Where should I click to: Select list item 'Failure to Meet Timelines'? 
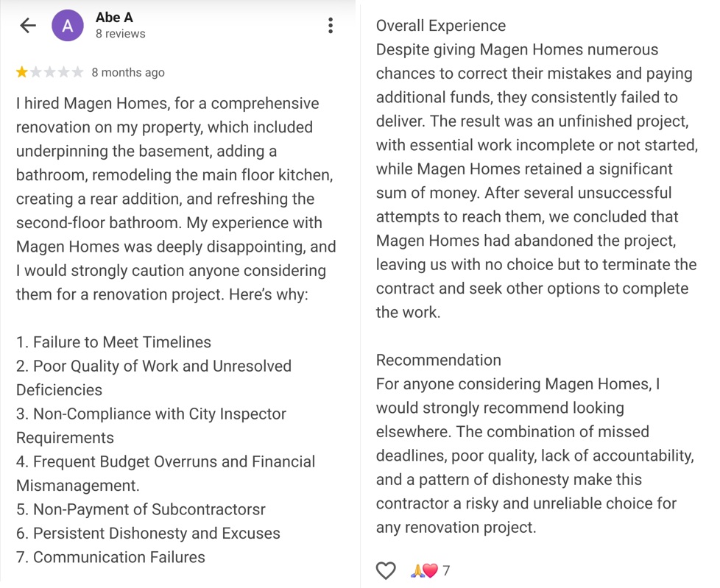114,342
